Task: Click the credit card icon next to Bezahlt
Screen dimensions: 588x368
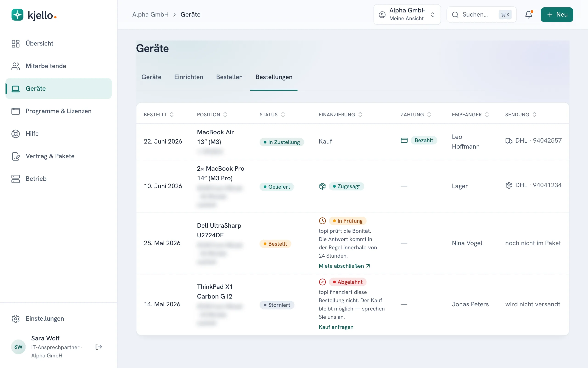Action: (404, 141)
